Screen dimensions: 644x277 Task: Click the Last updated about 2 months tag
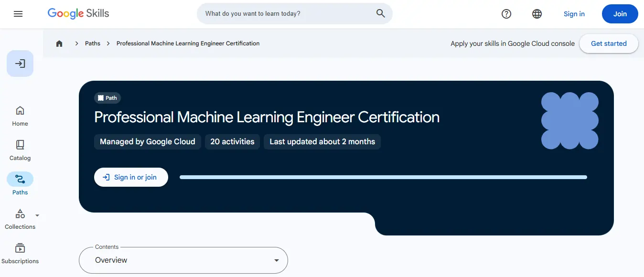tap(322, 142)
